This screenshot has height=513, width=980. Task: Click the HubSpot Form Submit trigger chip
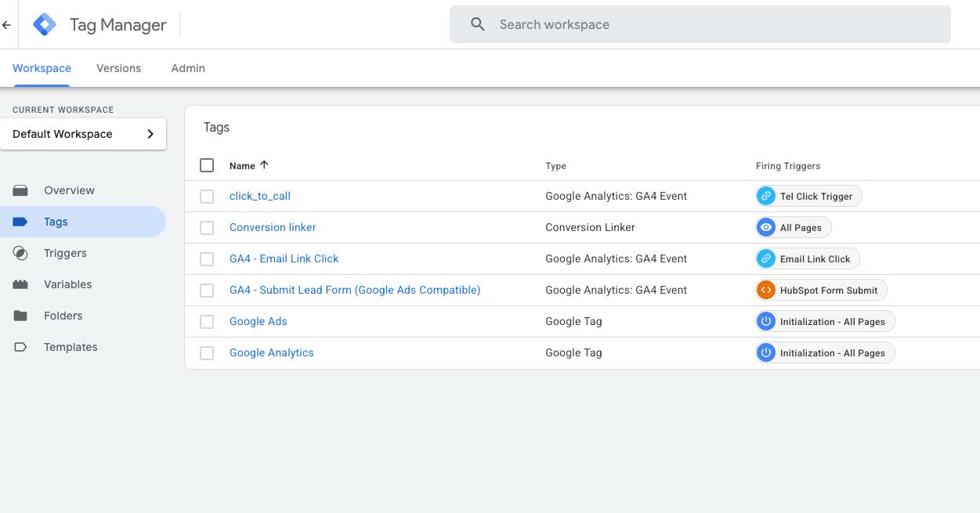click(821, 291)
